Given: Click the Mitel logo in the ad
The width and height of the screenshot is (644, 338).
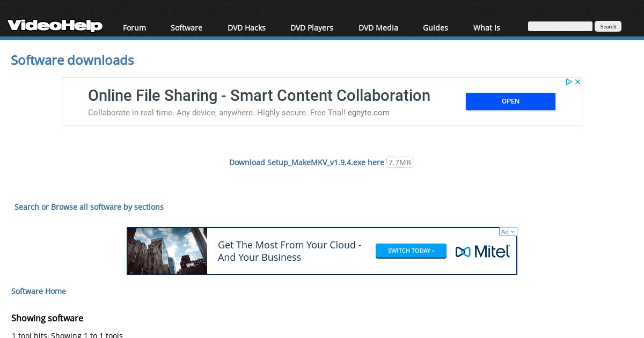Looking at the screenshot, I should pos(482,251).
